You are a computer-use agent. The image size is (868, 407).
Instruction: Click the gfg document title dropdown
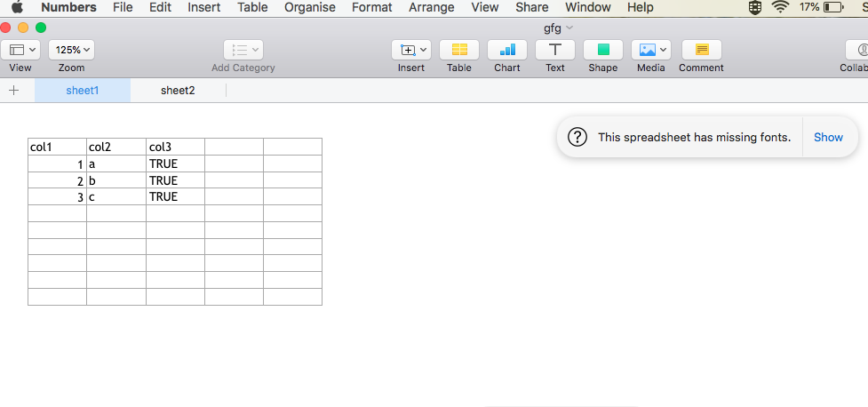(558, 28)
